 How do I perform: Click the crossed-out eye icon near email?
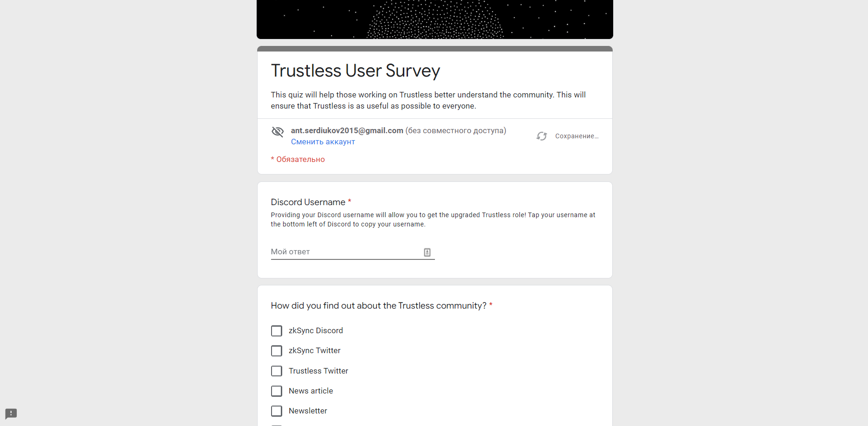278,132
